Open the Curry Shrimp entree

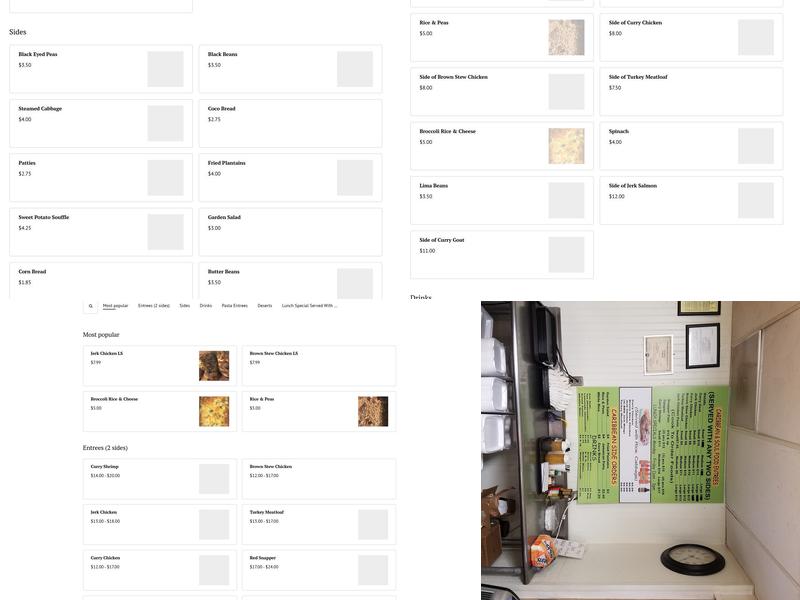160,479
